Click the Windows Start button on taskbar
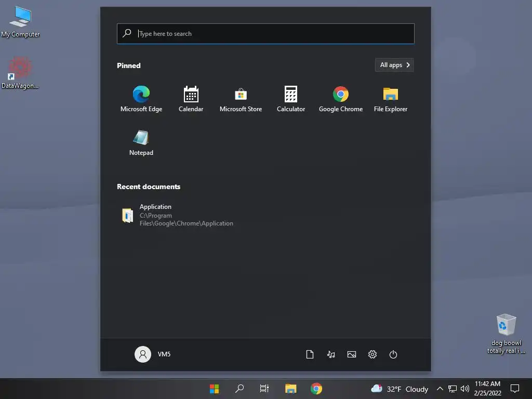Viewport: 532px width, 399px height. (214, 389)
